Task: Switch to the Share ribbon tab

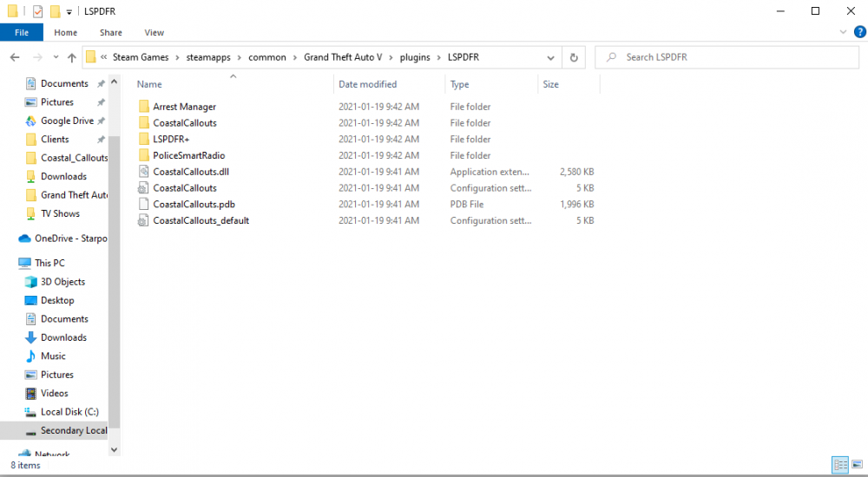Action: 111,33
